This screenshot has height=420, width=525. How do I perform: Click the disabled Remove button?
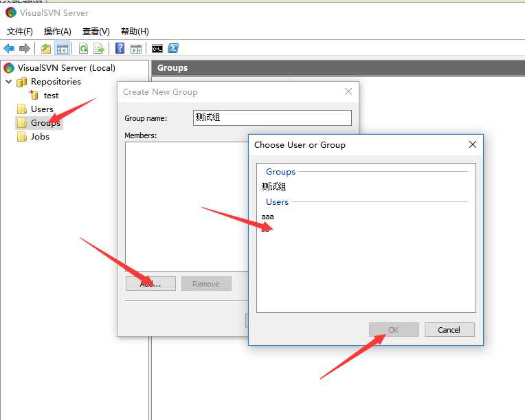click(206, 284)
